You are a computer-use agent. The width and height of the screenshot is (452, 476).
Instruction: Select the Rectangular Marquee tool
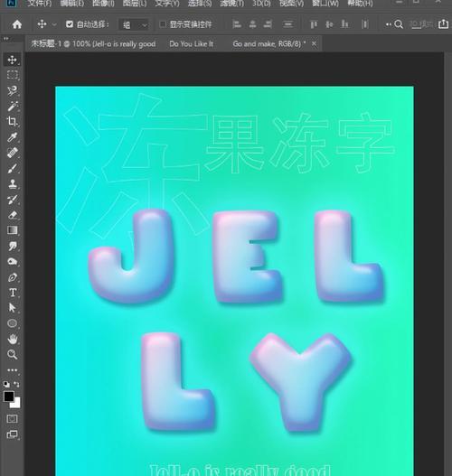tap(12, 75)
